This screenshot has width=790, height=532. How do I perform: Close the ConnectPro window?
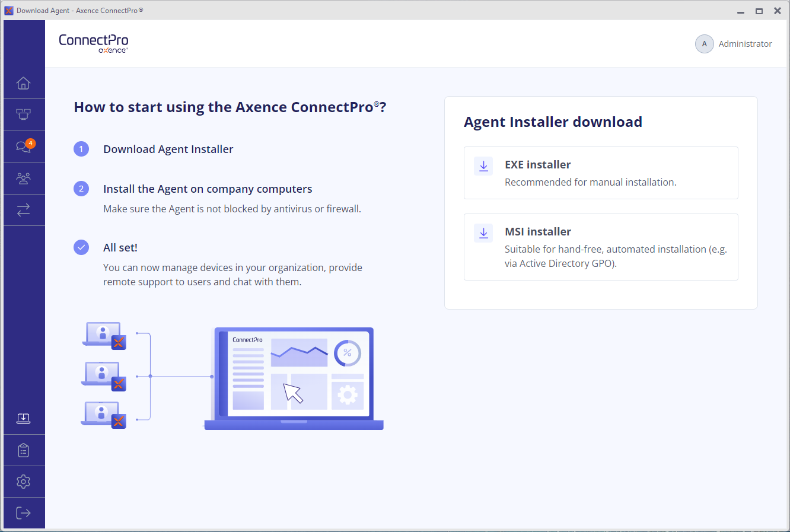tap(778, 11)
